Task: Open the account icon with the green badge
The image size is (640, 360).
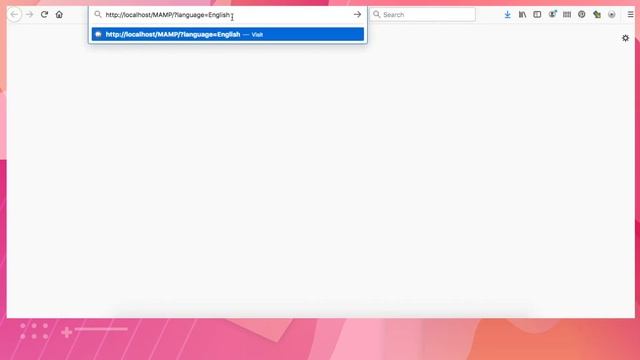Action: pos(552,14)
